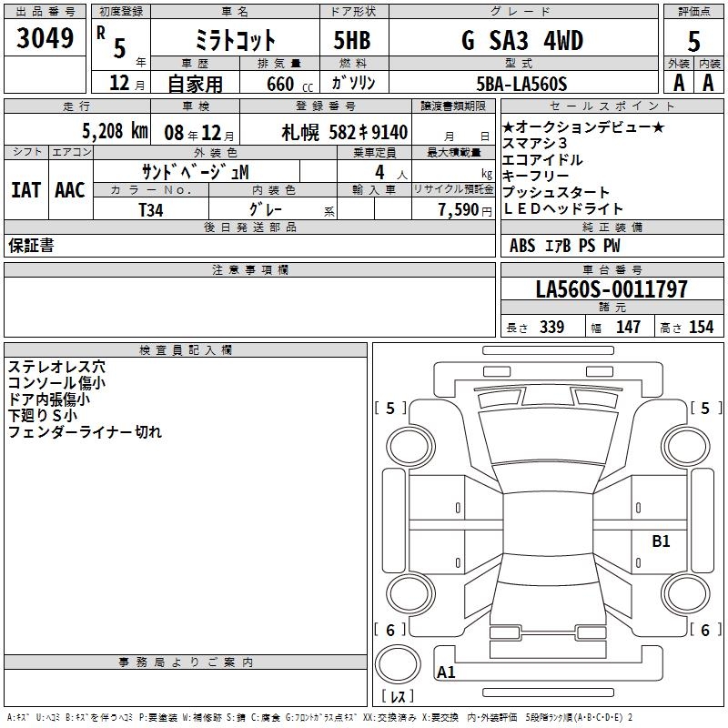Click length value 339
The image size is (728, 728).
click(x=551, y=327)
